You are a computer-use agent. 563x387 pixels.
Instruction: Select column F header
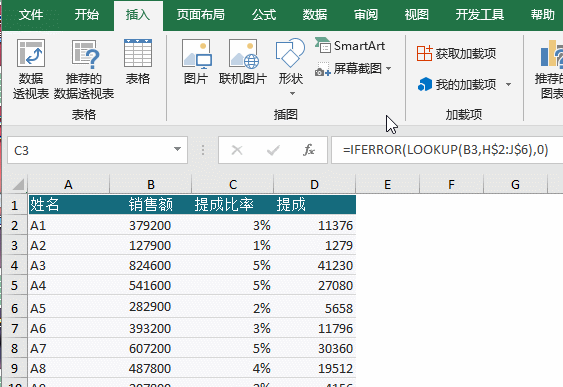451,185
